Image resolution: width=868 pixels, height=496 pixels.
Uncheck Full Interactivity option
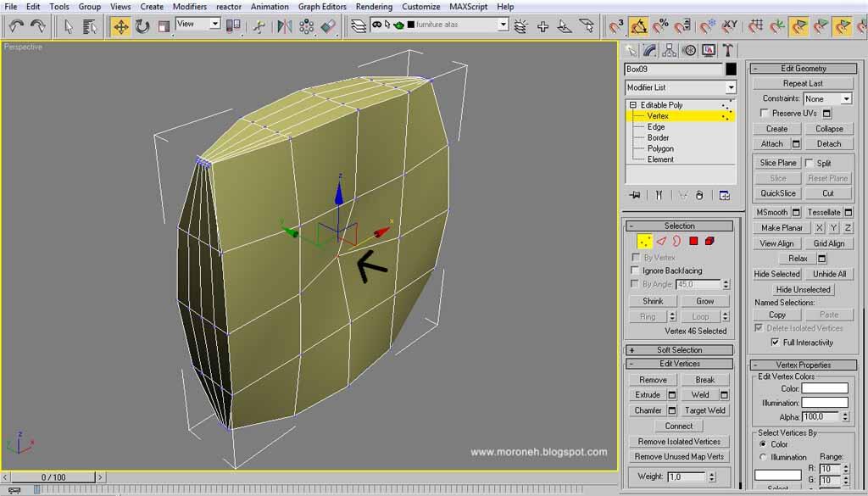point(775,343)
